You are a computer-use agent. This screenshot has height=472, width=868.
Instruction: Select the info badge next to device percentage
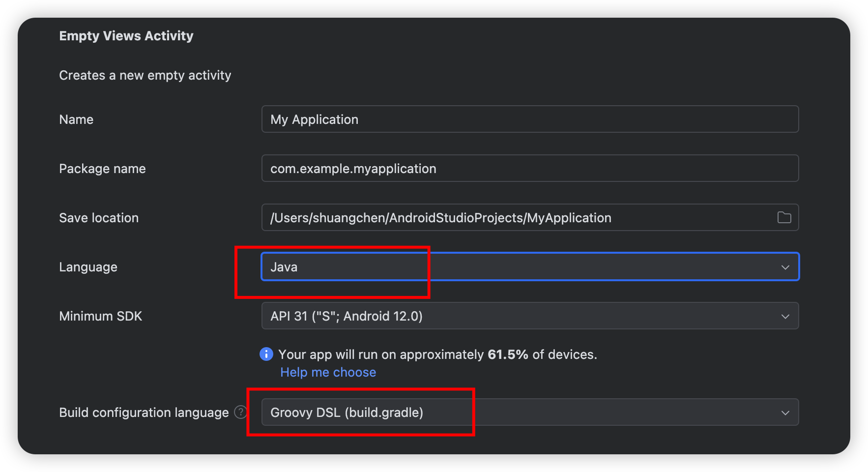tap(265, 354)
